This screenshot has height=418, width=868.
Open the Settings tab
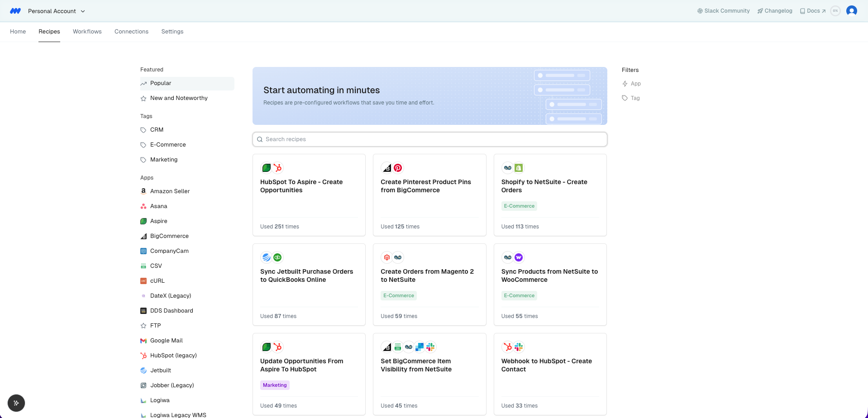click(172, 32)
